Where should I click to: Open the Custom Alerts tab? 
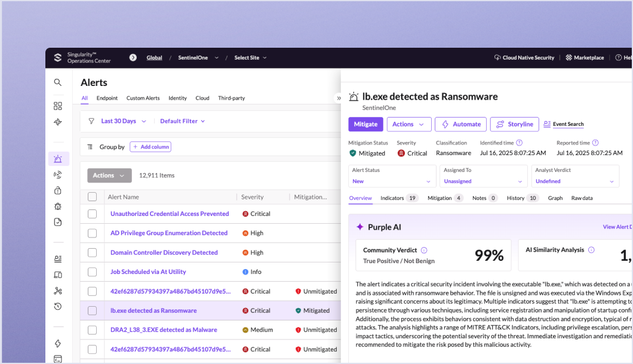(143, 98)
